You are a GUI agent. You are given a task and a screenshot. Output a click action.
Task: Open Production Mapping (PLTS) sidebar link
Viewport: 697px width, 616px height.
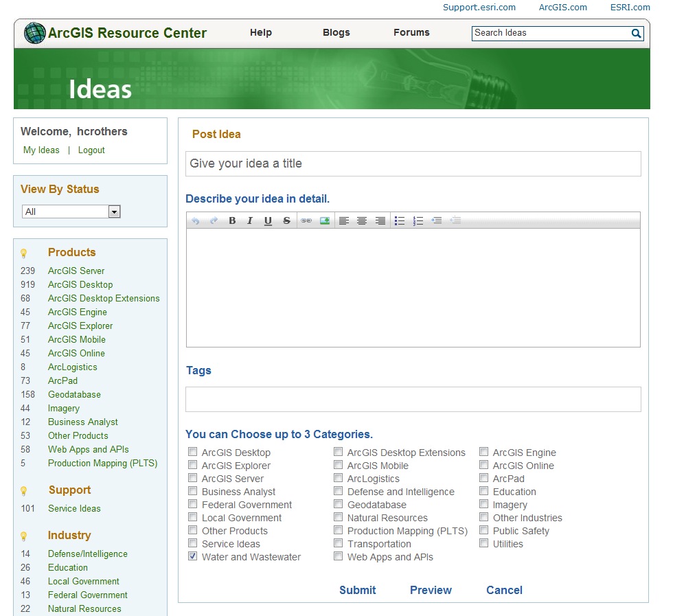103,464
